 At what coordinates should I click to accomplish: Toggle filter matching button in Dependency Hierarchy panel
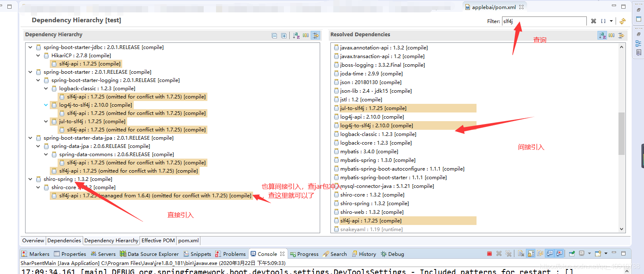click(x=316, y=36)
